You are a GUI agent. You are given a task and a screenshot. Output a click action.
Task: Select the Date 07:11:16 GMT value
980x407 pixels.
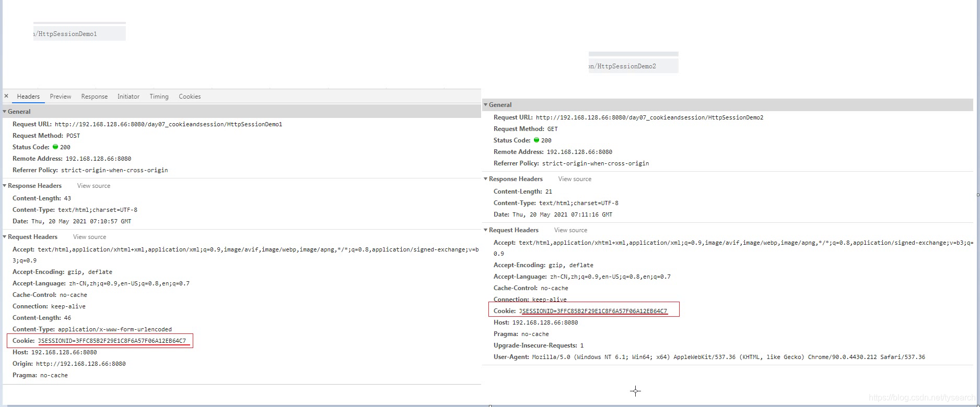[562, 214]
